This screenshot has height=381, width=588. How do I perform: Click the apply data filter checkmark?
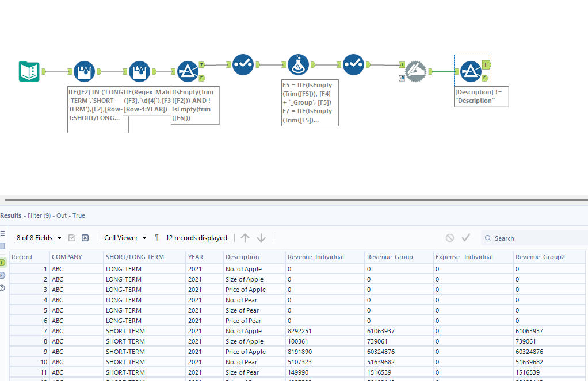click(x=466, y=237)
